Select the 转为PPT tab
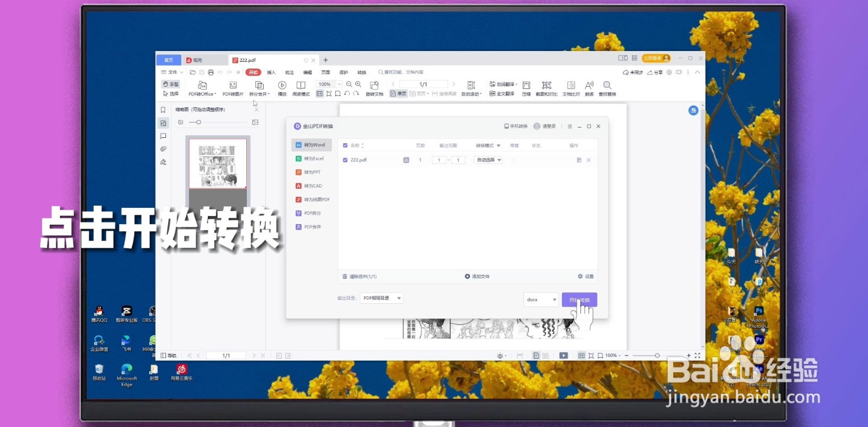 (311, 172)
